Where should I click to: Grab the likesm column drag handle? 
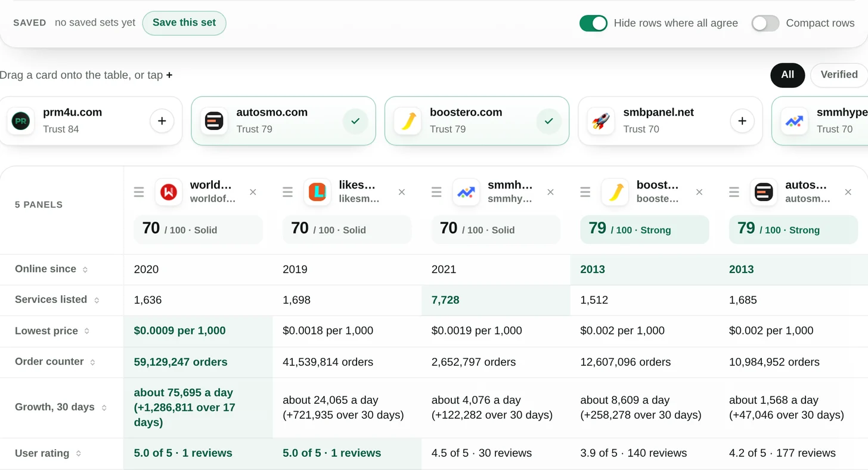[x=287, y=192]
